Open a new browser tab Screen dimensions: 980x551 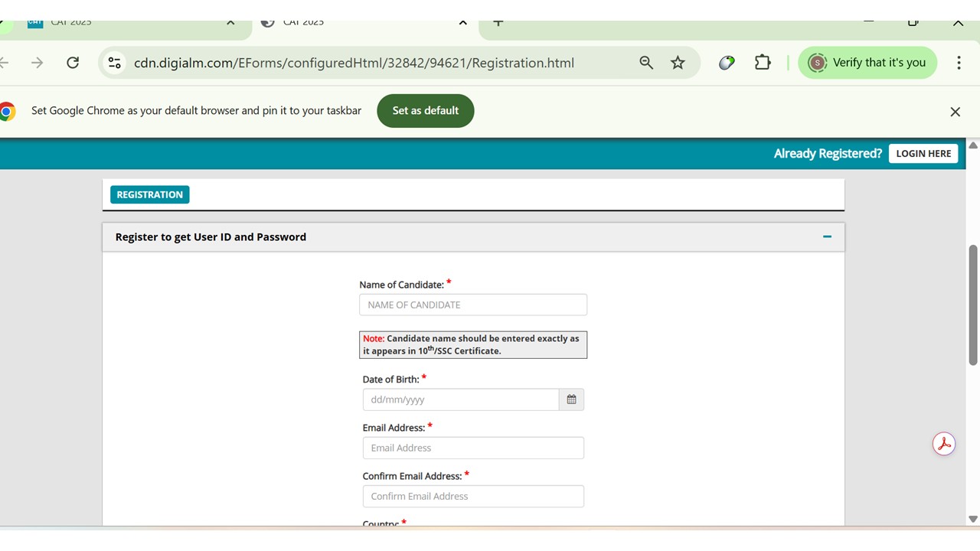click(498, 23)
